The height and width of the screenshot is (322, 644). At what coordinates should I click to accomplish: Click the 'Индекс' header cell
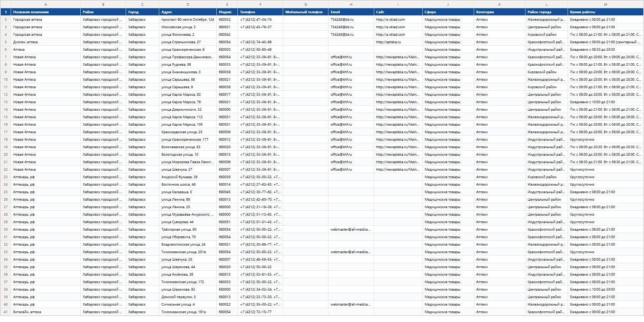(227, 12)
